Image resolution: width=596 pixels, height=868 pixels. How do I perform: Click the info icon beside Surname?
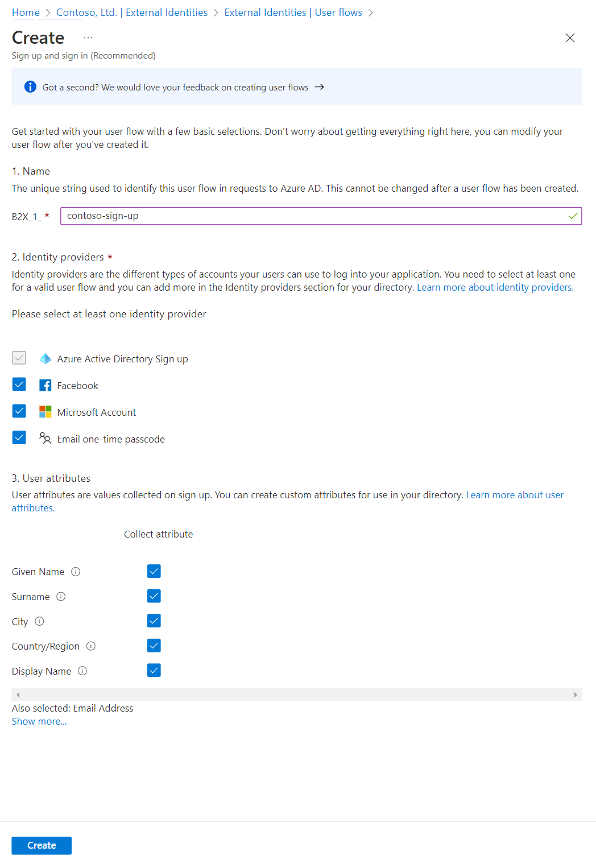click(61, 597)
